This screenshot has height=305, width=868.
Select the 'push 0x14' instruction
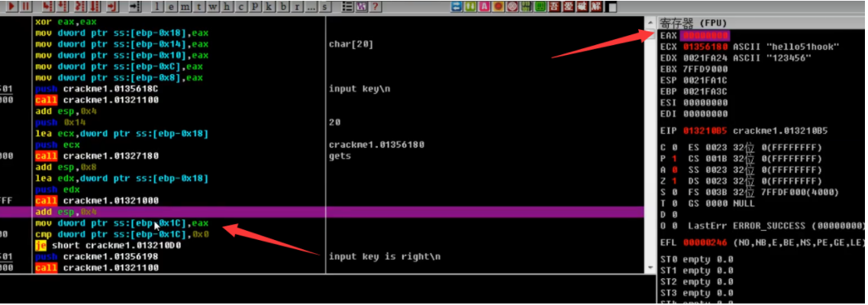click(x=60, y=122)
